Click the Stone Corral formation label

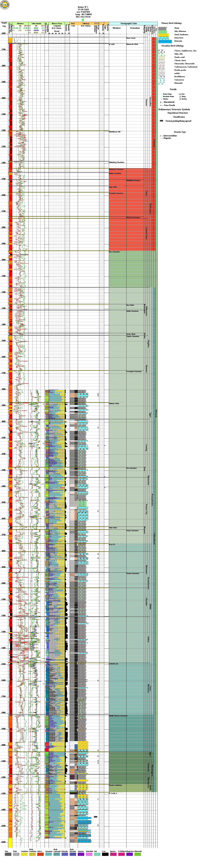pos(131,38)
